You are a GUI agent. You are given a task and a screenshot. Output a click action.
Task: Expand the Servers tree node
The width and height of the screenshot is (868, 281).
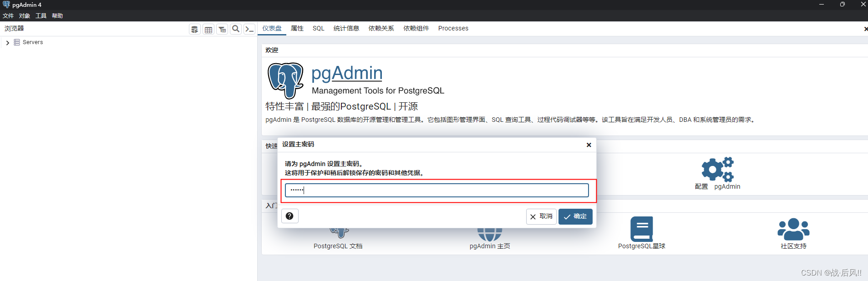[x=7, y=42]
